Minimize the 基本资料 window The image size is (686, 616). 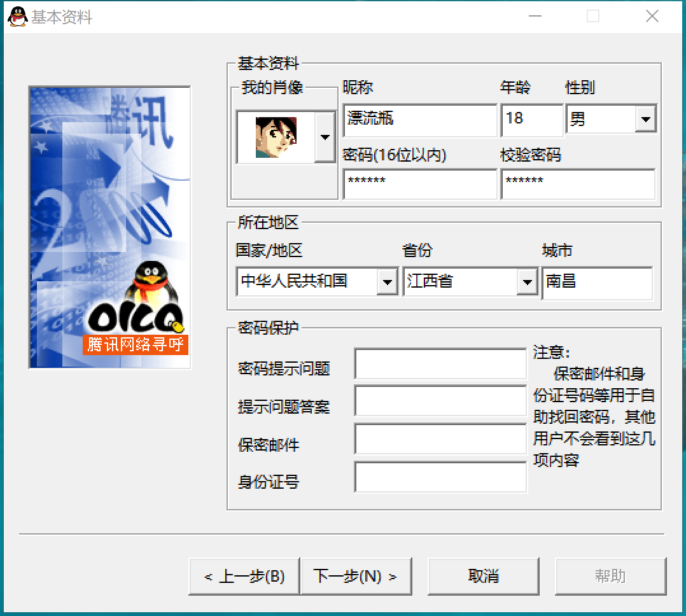[535, 16]
